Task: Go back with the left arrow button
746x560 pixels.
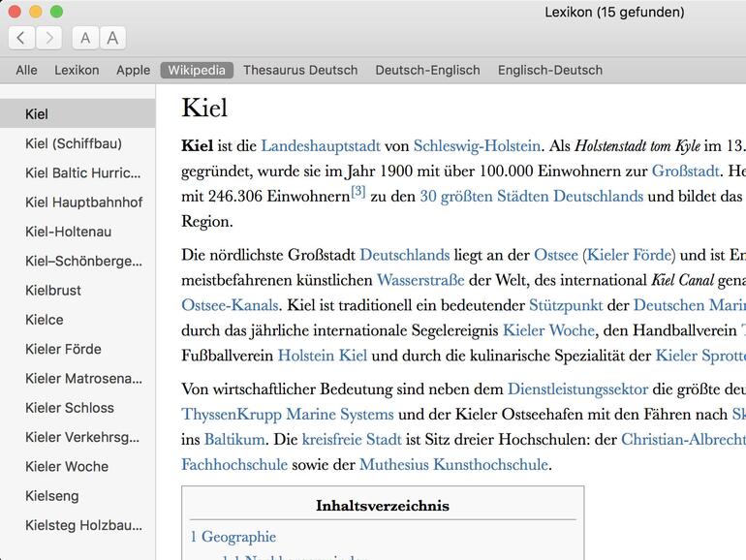Action: click(x=21, y=38)
